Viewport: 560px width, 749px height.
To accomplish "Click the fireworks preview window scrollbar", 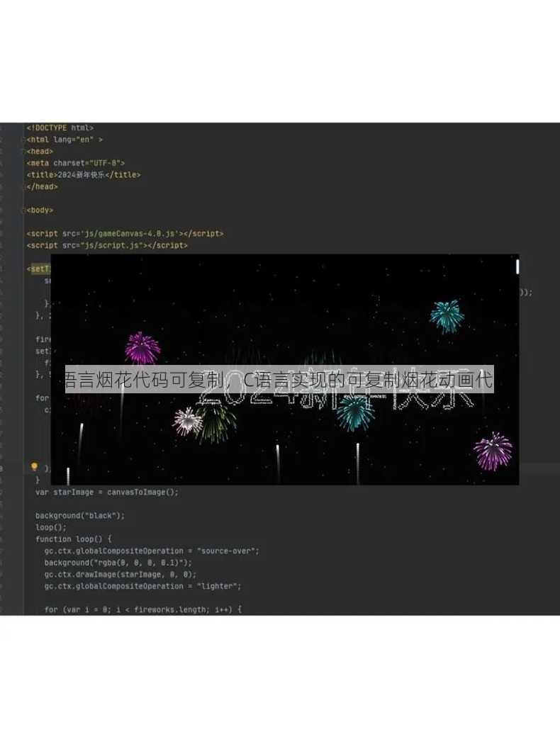I will pyautogui.click(x=517, y=266).
